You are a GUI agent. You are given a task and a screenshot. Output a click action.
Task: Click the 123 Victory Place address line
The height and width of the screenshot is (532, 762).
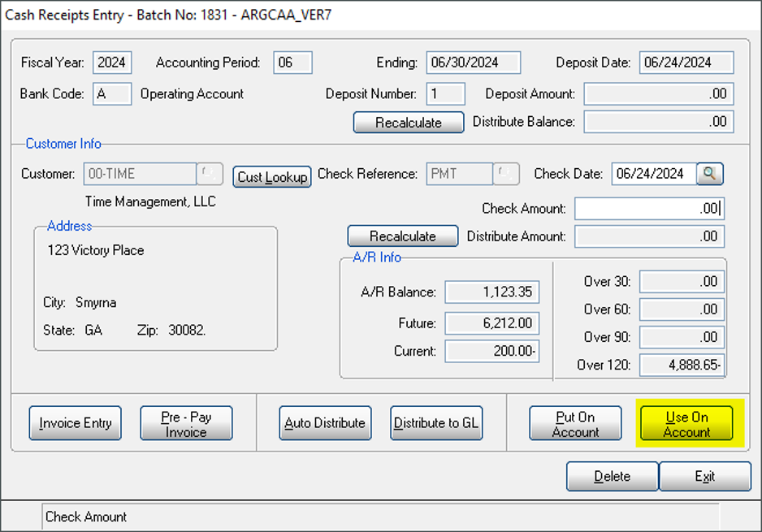96,250
